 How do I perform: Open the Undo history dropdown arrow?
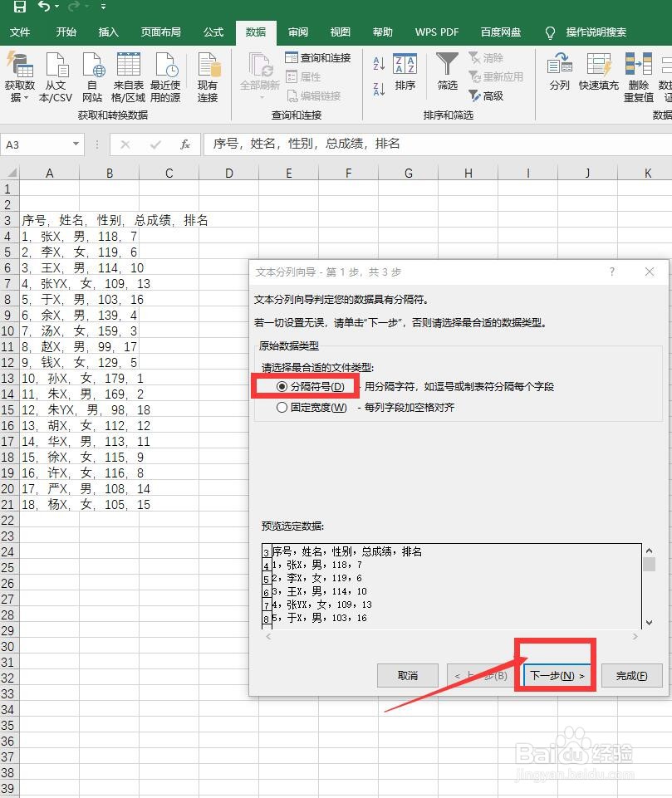pos(57,7)
